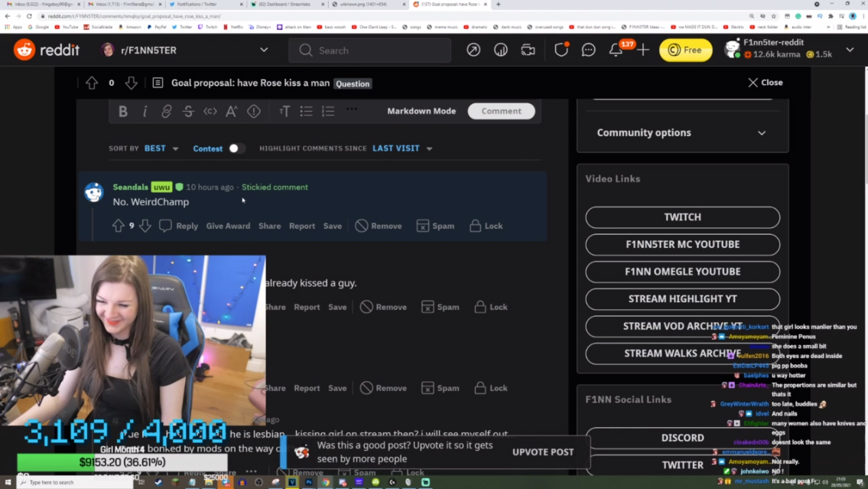Remove Seandals' stickied comment

point(379,226)
